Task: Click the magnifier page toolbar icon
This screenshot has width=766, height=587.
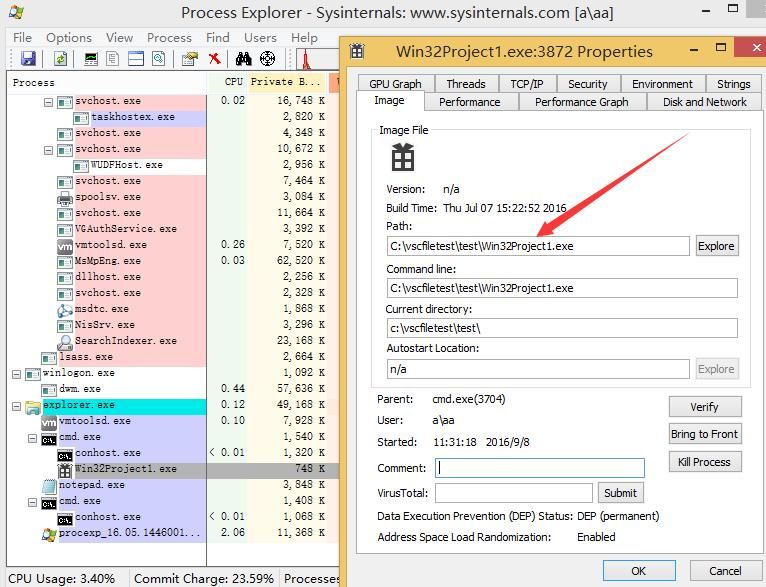Action: click(159, 59)
